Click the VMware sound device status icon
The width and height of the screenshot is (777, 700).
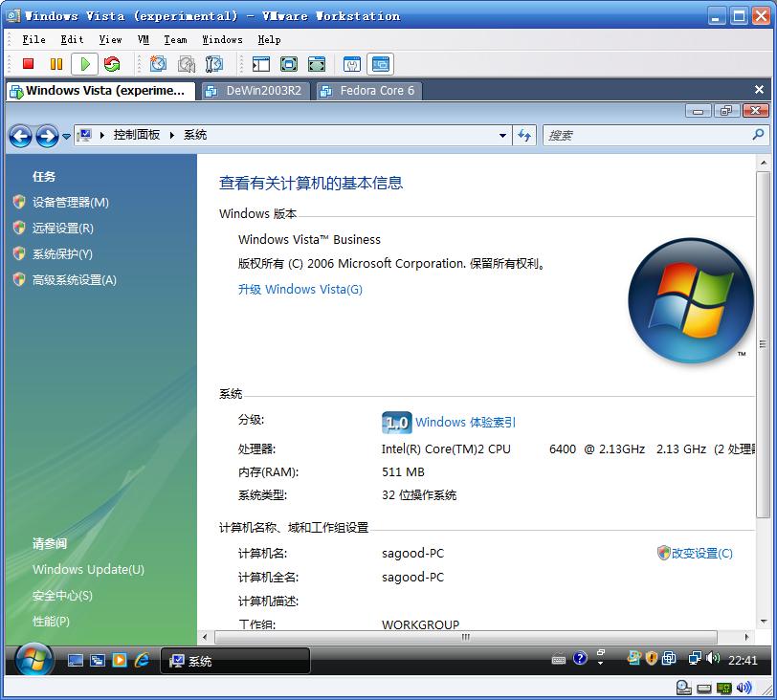click(x=744, y=688)
